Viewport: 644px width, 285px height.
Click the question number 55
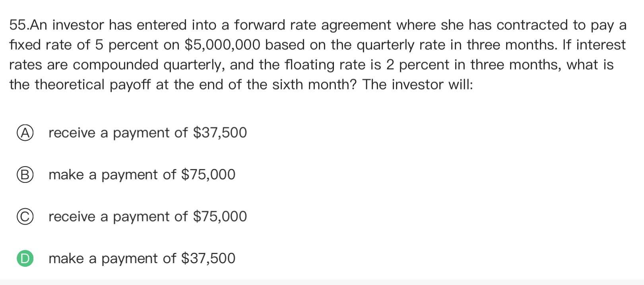coord(18,25)
